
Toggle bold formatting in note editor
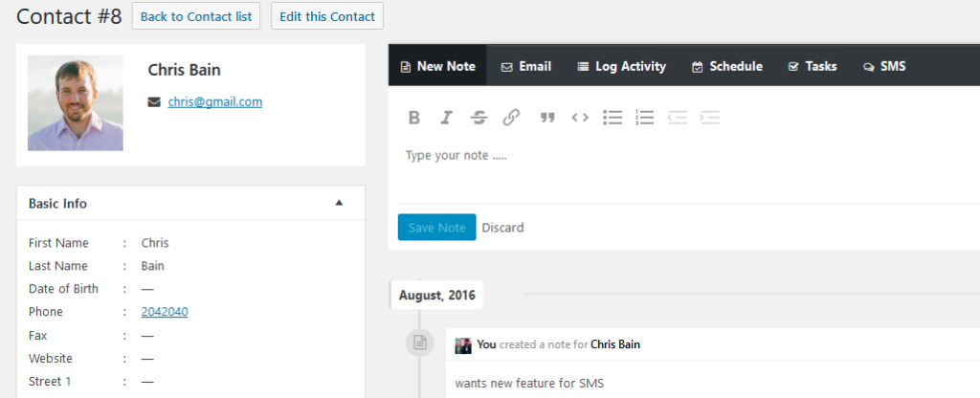(414, 118)
